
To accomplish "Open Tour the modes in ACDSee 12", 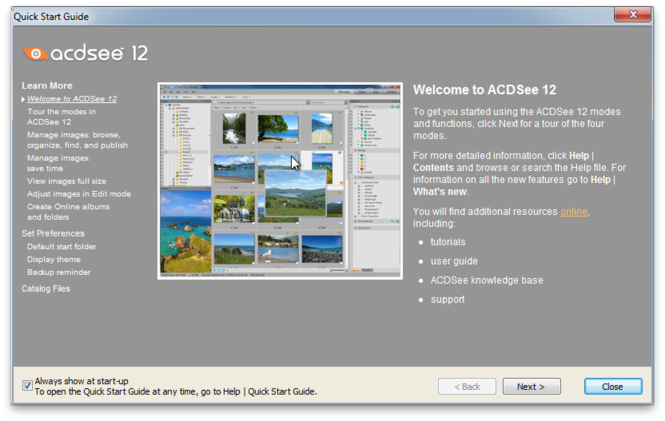I will [61, 117].
